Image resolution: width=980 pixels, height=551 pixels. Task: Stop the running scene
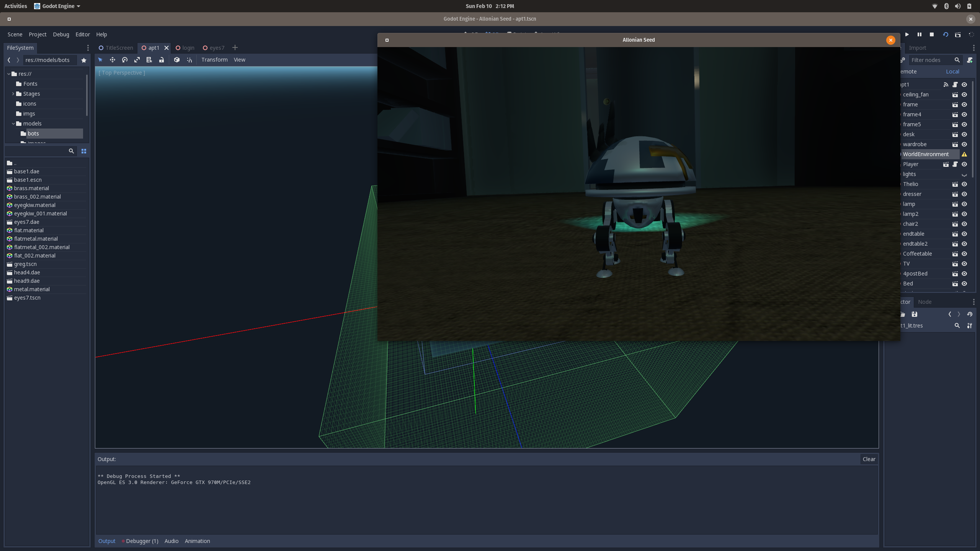932,34
